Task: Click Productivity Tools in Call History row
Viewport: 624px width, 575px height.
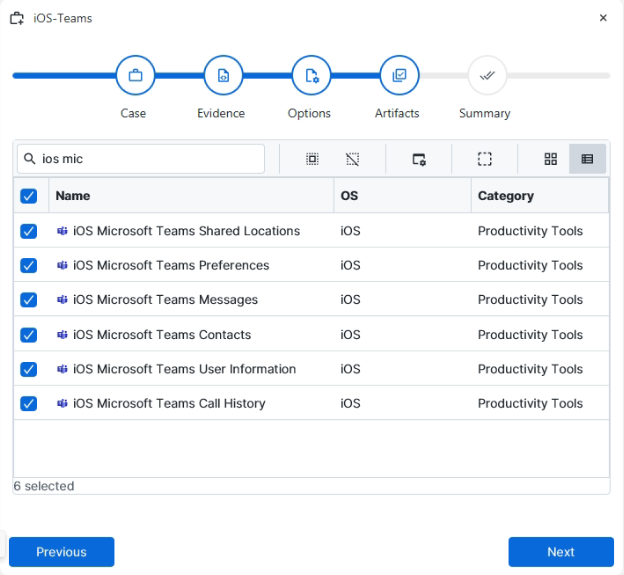Action: click(x=530, y=403)
